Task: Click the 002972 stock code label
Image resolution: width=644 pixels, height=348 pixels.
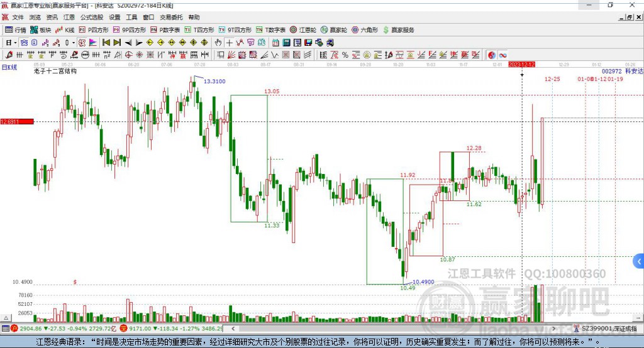Action: coord(612,71)
